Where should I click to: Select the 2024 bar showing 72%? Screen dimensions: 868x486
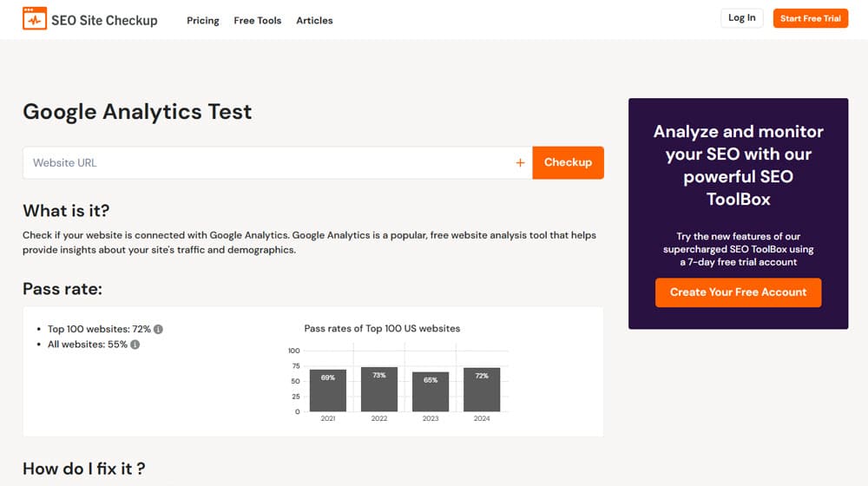point(482,390)
